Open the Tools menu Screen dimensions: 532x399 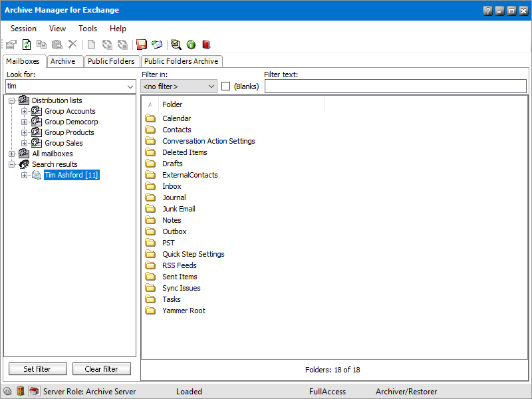click(88, 29)
